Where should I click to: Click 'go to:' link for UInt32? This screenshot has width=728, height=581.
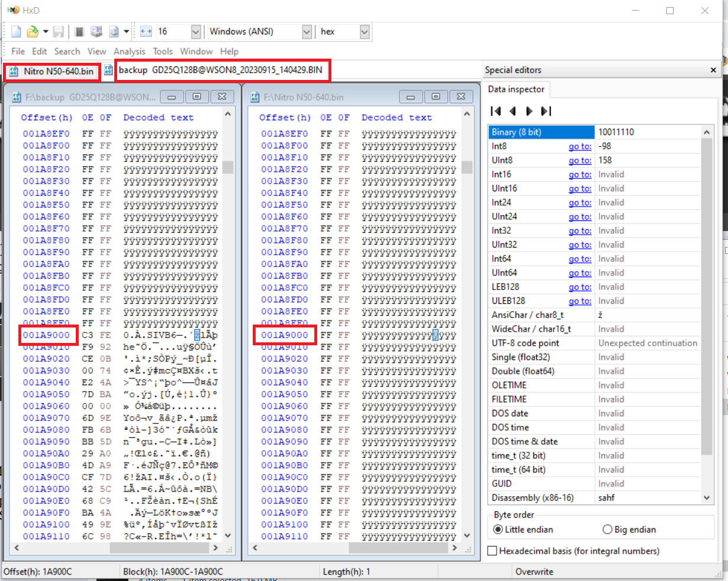(x=579, y=245)
